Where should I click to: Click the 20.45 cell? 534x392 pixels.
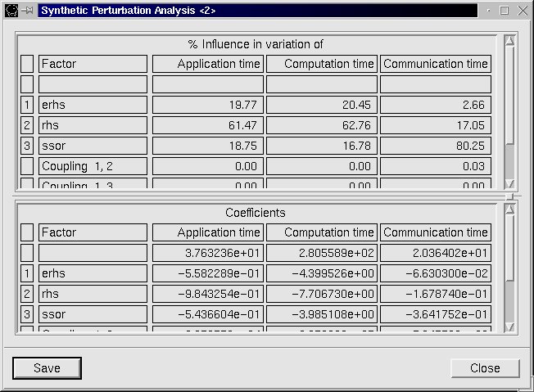(322, 105)
